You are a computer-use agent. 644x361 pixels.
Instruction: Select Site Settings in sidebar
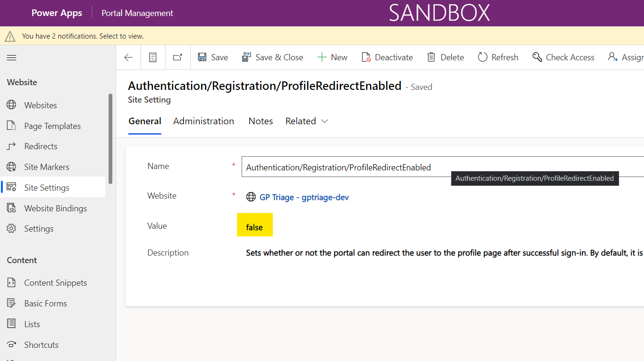pos(53,188)
